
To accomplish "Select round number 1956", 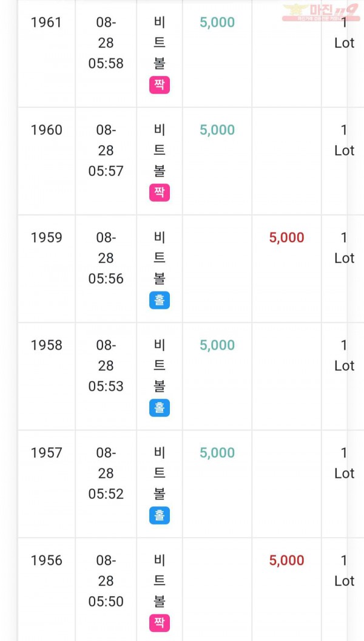I will point(47,560).
